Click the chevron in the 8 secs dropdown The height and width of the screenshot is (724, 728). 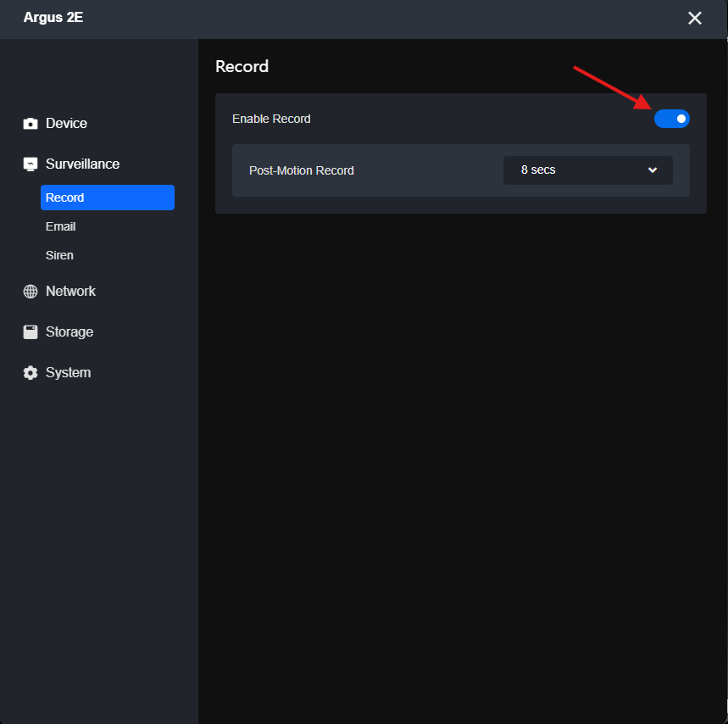[653, 170]
